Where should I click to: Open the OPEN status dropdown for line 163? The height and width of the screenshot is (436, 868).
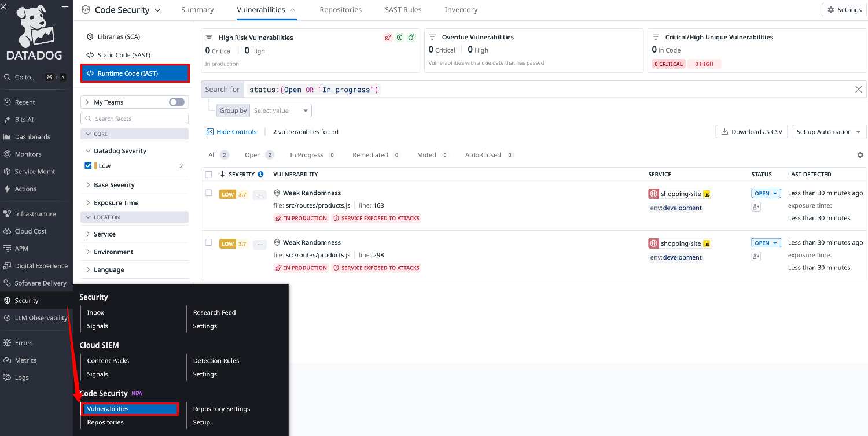(x=766, y=194)
